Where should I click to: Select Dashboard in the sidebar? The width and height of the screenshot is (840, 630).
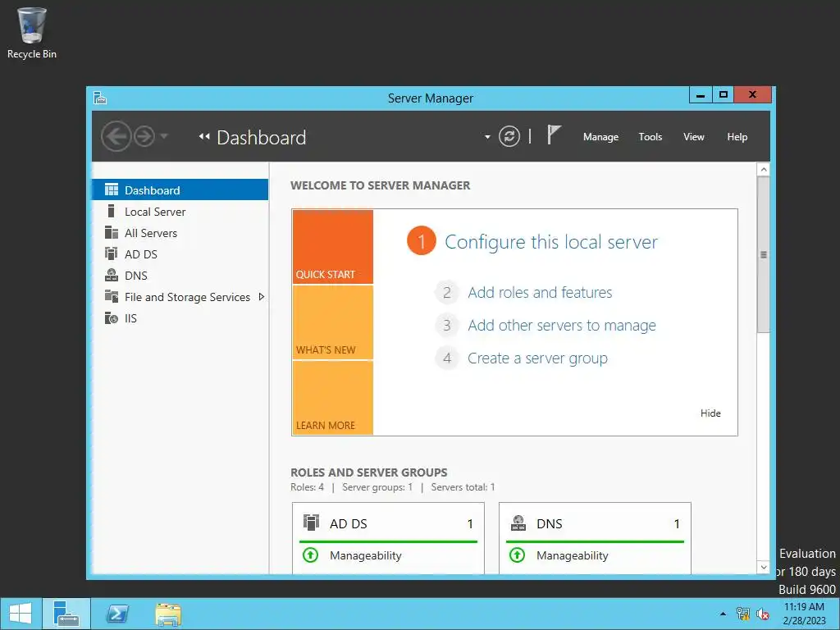point(180,189)
